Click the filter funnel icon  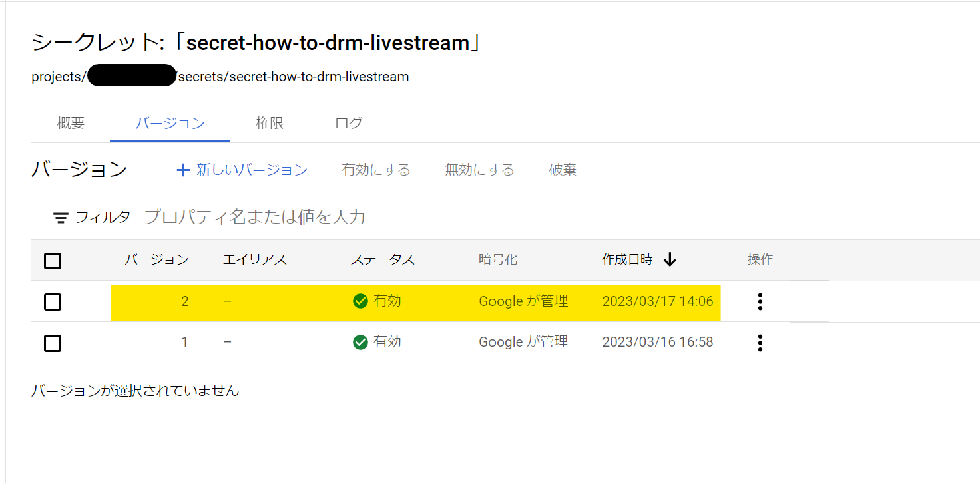(x=60, y=217)
